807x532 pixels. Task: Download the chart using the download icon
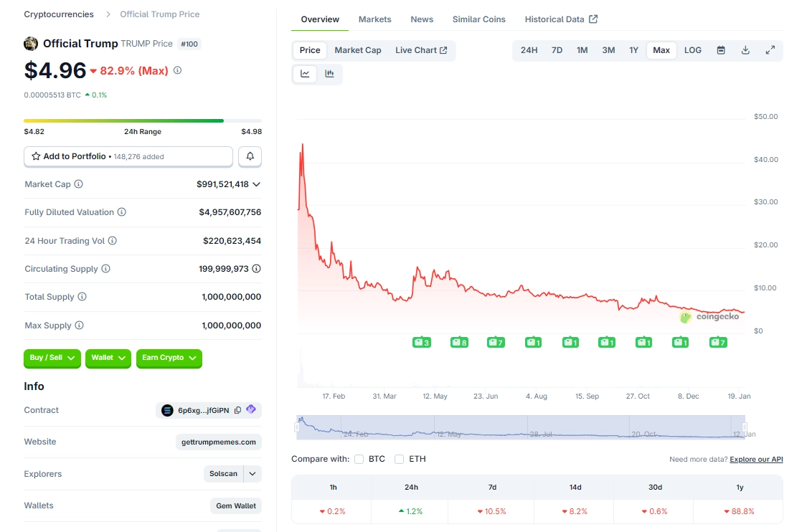[x=745, y=50]
